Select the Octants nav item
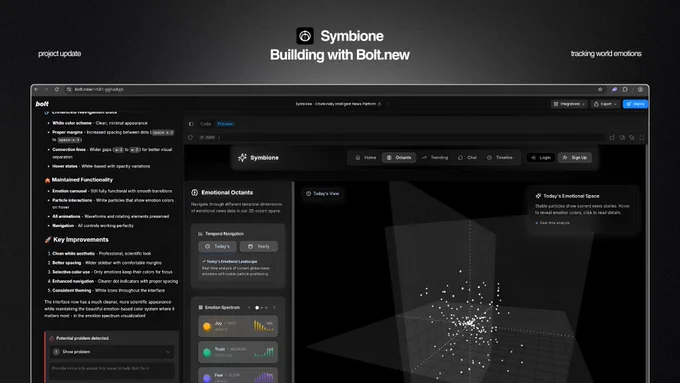680x383 pixels. tap(399, 157)
